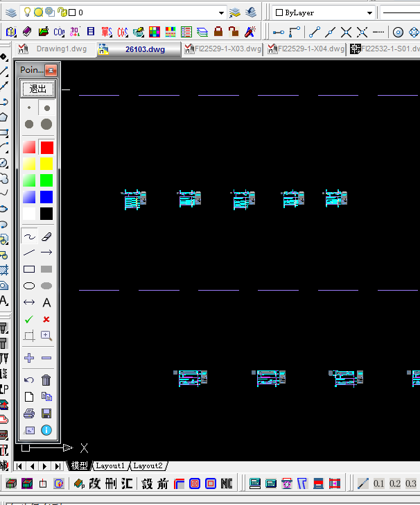Toggle the layer freeze sun icon
This screenshot has height=505, width=420.
[x=38, y=12]
